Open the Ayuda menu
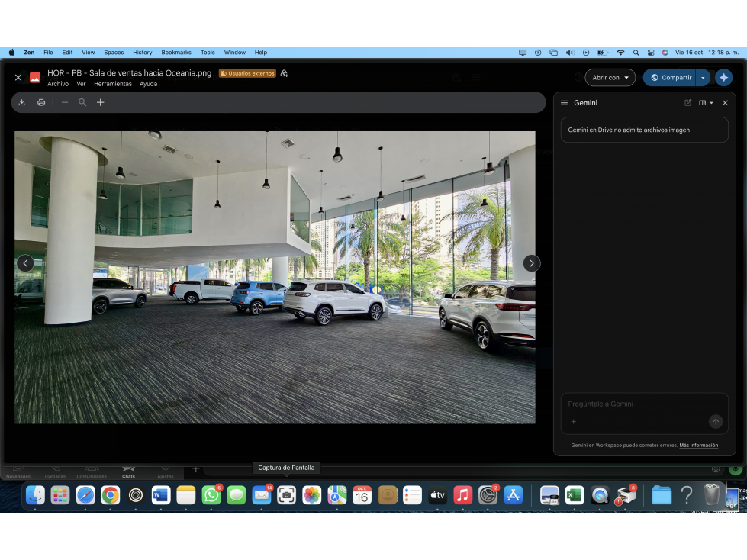The width and height of the screenshot is (747, 560). 148,84
